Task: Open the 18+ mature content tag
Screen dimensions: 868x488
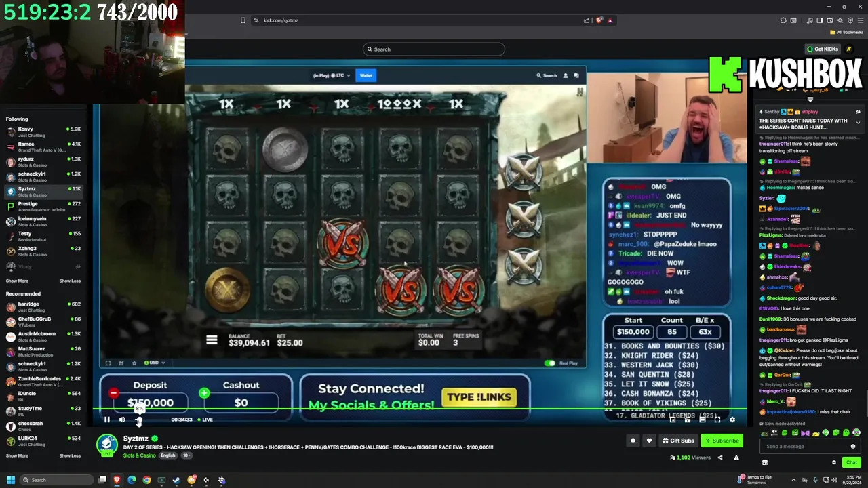Action: 186,455
